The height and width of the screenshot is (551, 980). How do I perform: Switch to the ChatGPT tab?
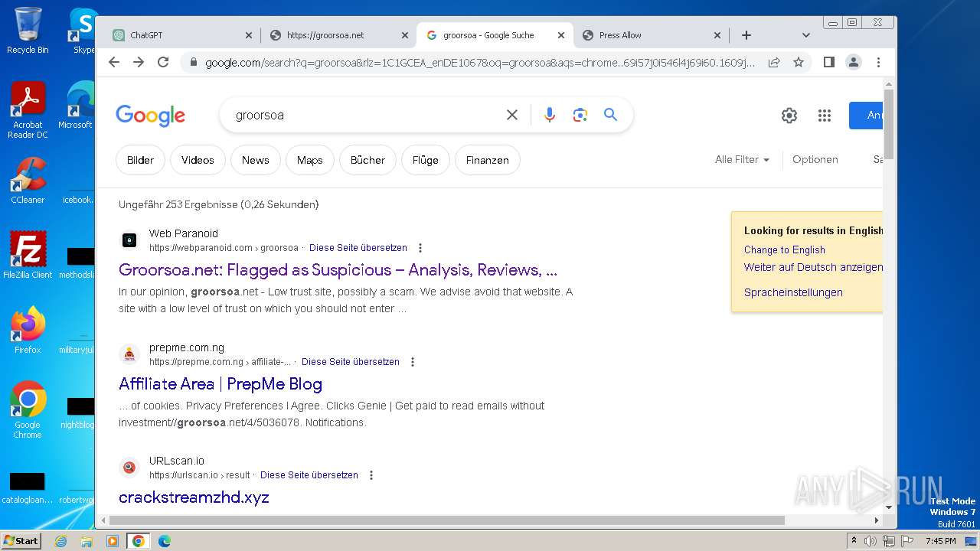(180, 35)
